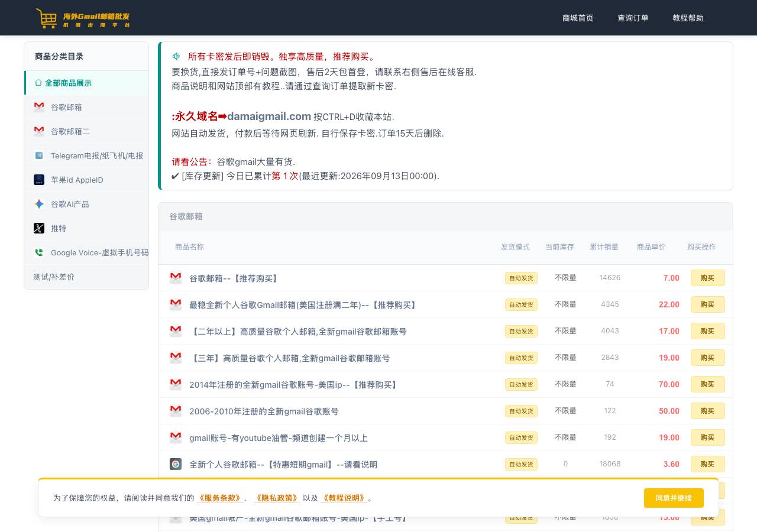This screenshot has height=532, width=757.
Task: Buy the 【二年以上】 item priced 17.00
Action: [x=707, y=331]
